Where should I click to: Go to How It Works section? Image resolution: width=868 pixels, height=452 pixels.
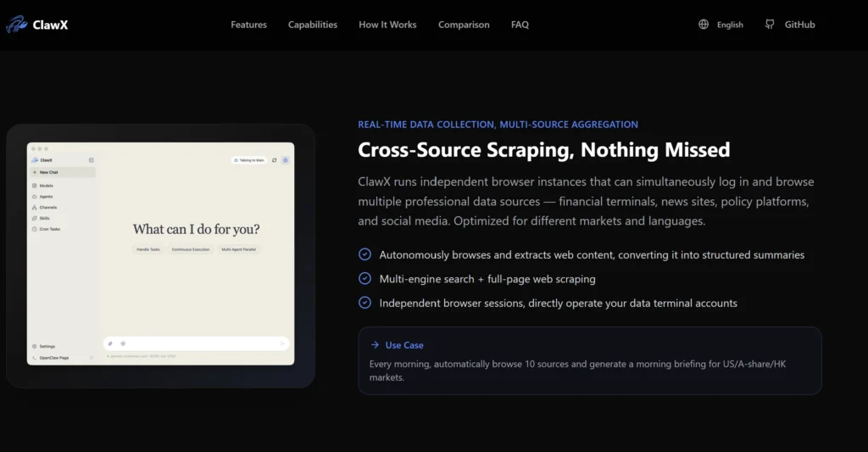tap(387, 25)
